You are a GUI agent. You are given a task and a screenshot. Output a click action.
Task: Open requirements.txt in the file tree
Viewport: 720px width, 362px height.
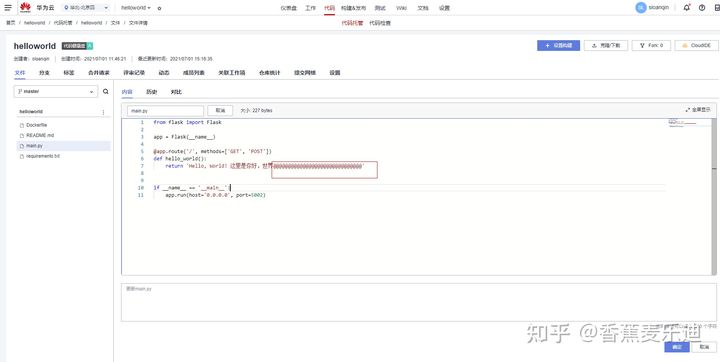tap(43, 156)
